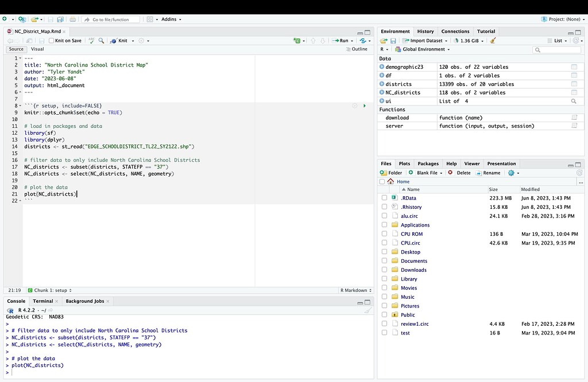Click go to previous chunk up arrow
Image resolution: width=588 pixels, height=382 pixels.
pos(313,41)
